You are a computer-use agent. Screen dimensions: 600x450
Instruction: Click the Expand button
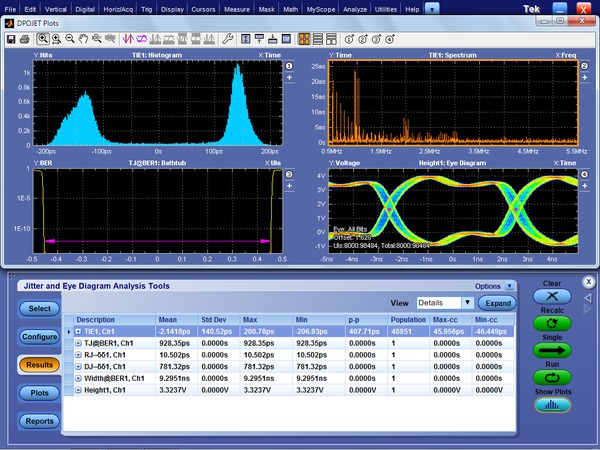[x=497, y=302]
